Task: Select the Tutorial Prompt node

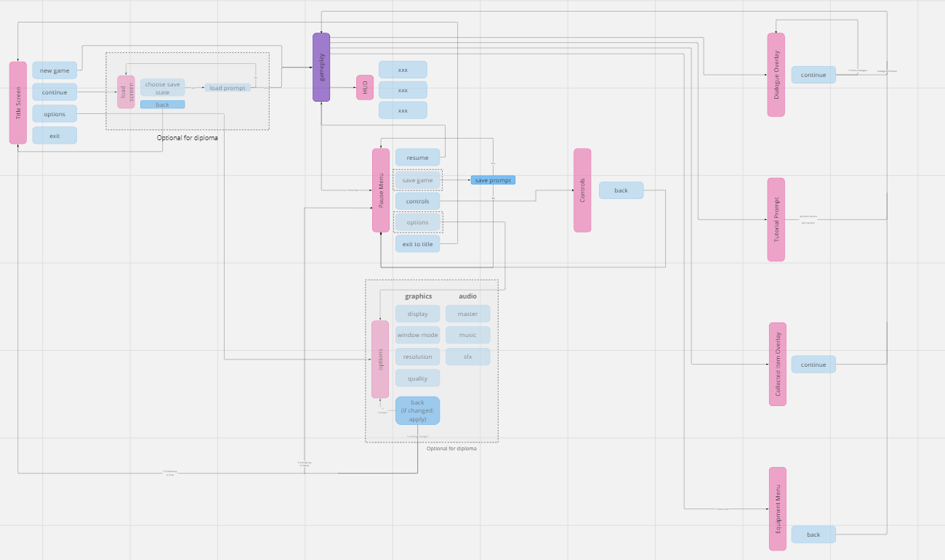Action: point(776,219)
